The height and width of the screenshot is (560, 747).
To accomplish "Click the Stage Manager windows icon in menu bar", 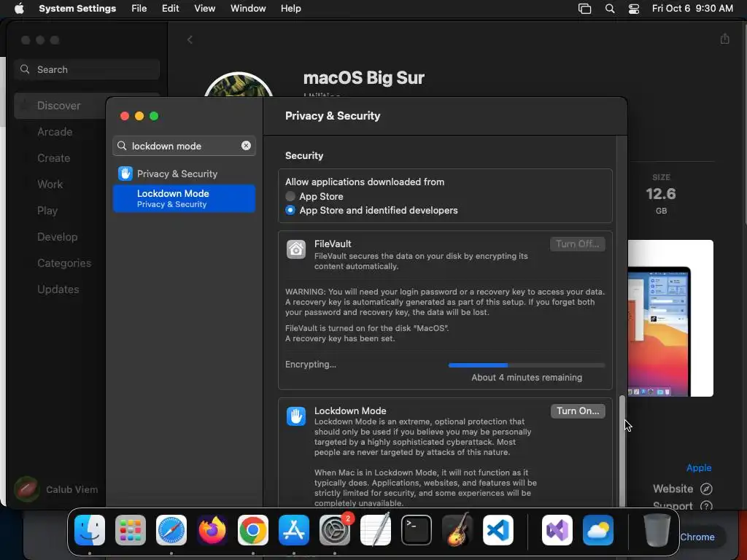I will pos(584,9).
